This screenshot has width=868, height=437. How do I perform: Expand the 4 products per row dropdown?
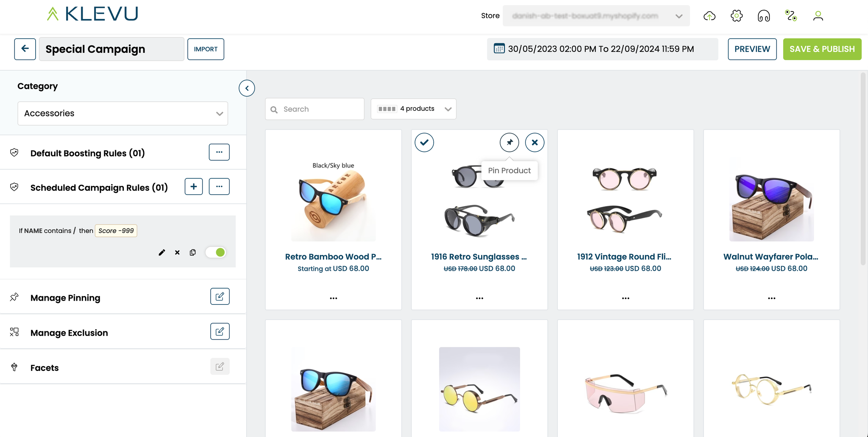point(413,109)
